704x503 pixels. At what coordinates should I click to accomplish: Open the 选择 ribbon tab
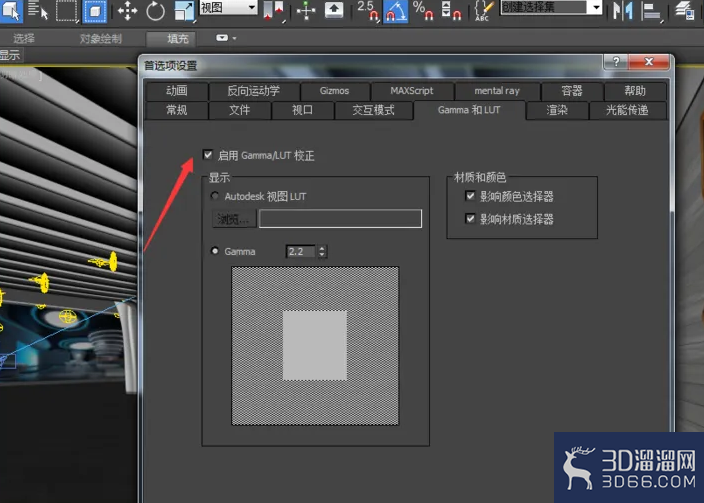click(x=24, y=39)
